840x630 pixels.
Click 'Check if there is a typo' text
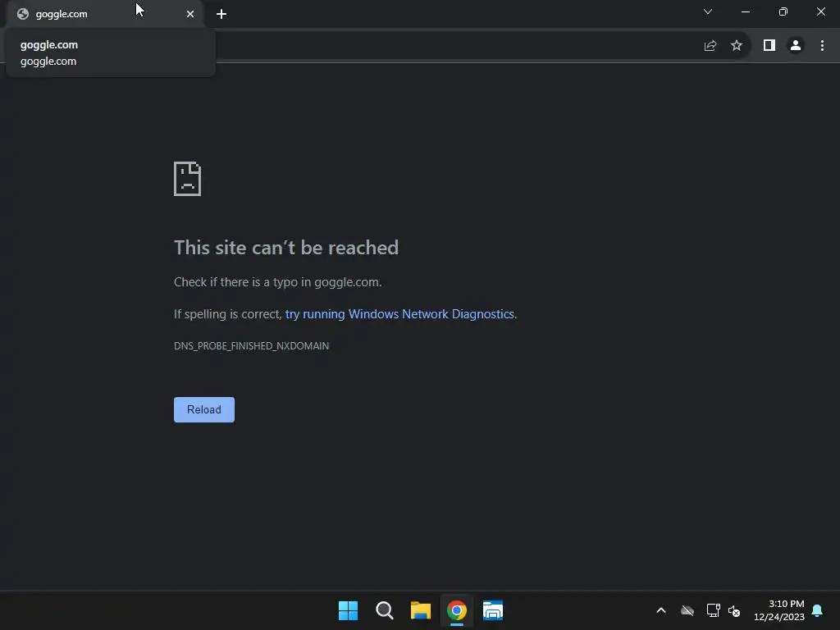(277, 282)
